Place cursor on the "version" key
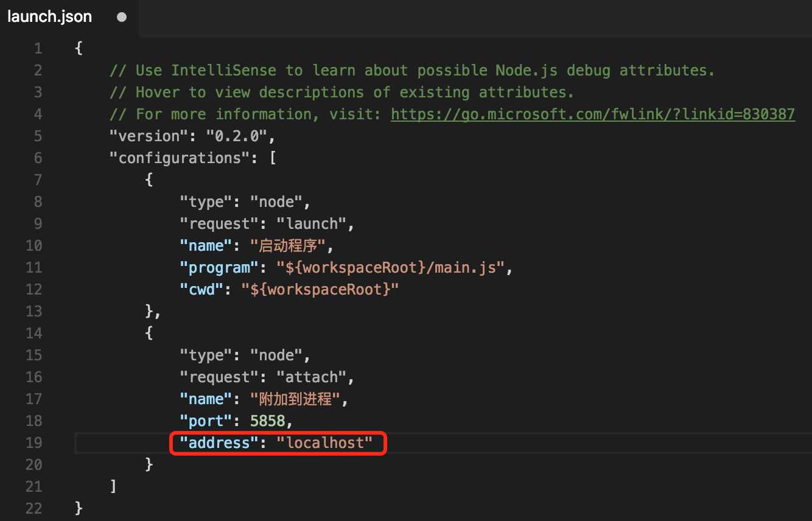Image resolution: width=812 pixels, height=521 pixels. [145, 136]
